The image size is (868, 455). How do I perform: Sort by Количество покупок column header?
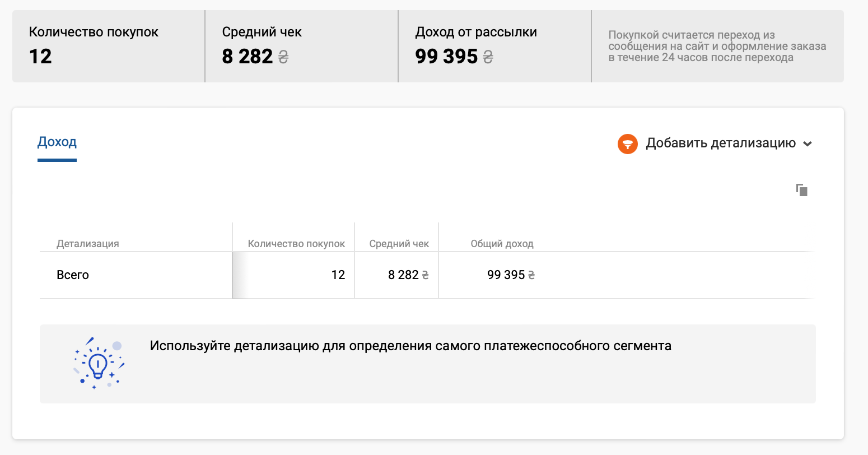(296, 244)
